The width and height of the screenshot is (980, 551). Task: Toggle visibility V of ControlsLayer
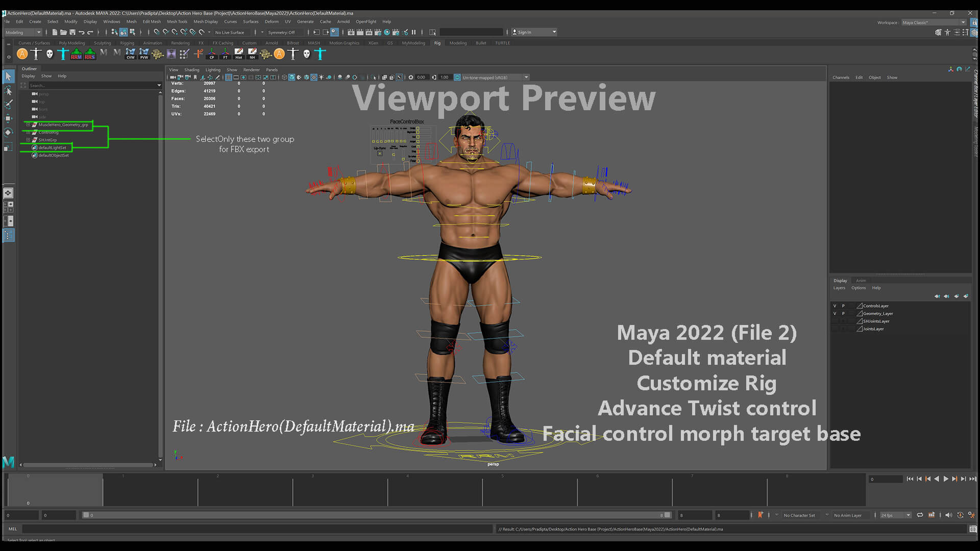[835, 306]
